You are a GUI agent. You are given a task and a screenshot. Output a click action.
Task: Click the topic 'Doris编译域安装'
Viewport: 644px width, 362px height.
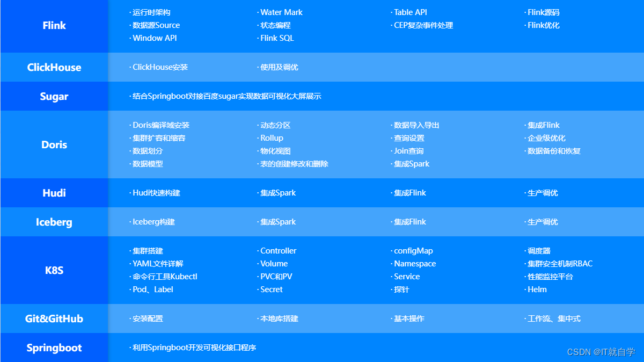click(x=161, y=125)
